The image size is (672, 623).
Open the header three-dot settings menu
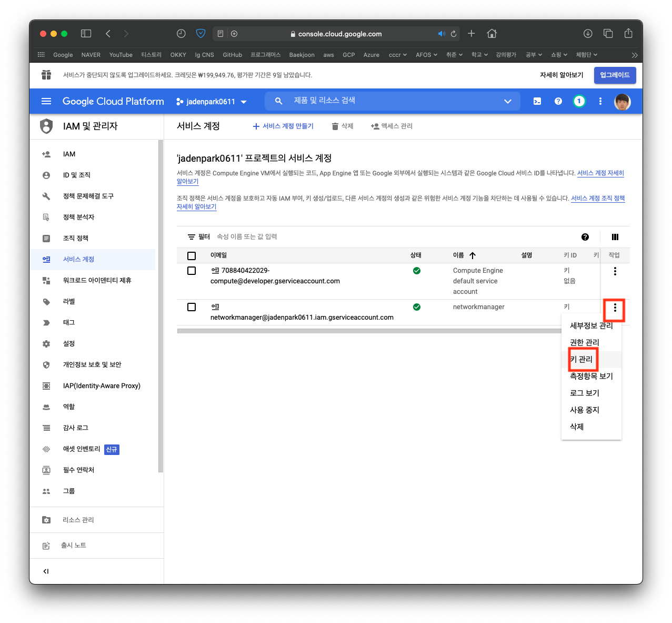tap(600, 101)
